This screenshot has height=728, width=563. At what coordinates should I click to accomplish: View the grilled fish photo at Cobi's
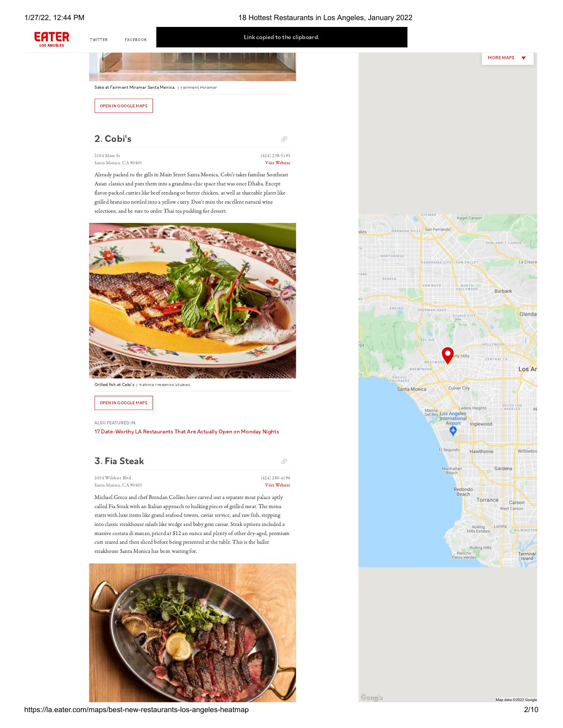[x=192, y=301]
